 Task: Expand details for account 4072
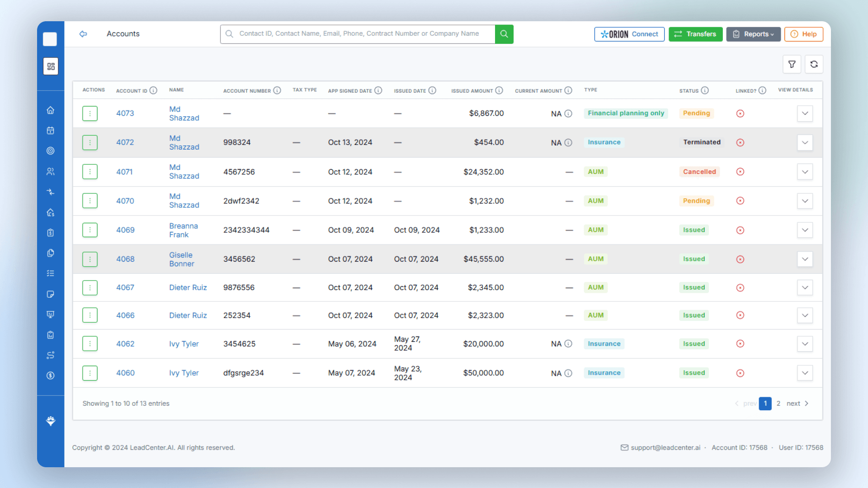pos(805,143)
